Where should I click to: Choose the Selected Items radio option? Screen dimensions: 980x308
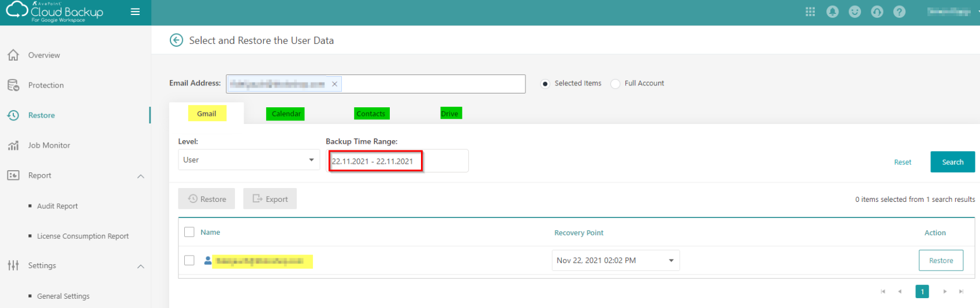click(x=545, y=84)
